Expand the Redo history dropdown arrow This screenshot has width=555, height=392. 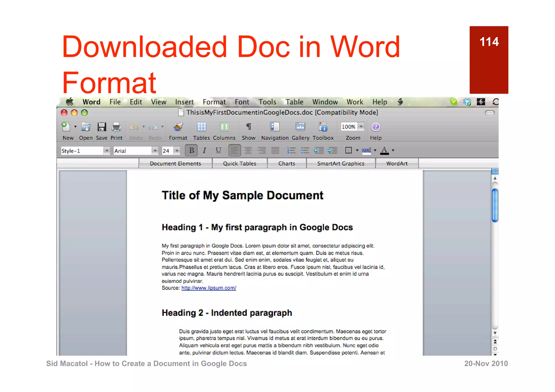(162, 127)
